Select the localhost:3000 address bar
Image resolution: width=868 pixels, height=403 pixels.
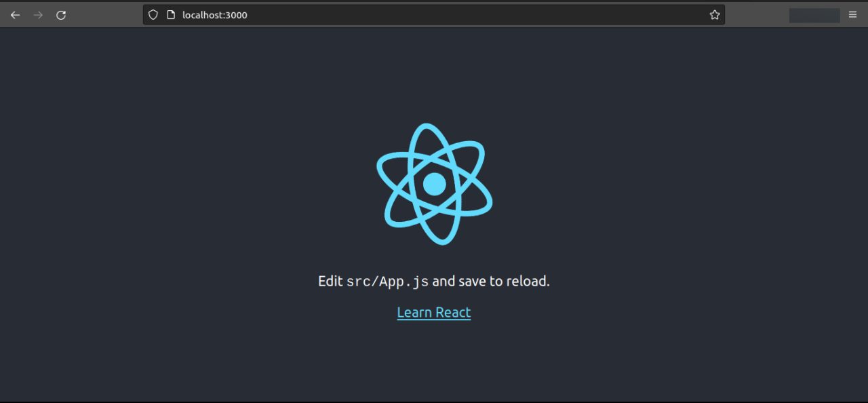coord(434,14)
